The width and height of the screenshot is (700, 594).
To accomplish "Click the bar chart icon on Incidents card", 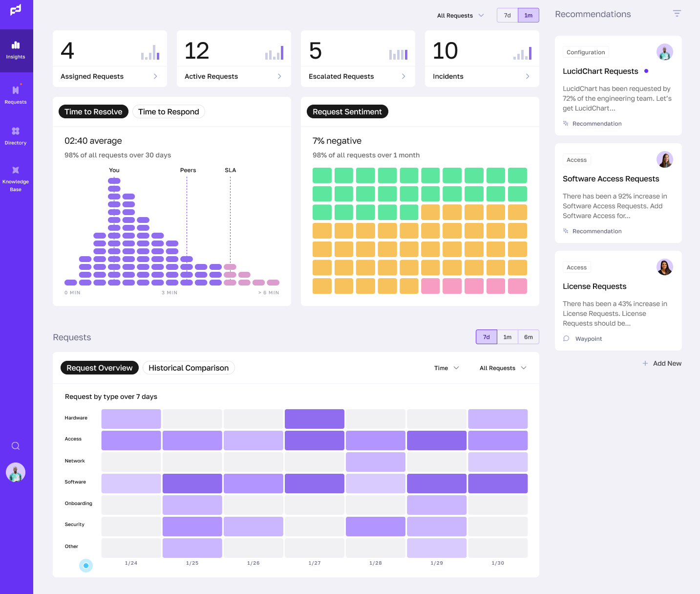I will tap(523, 52).
